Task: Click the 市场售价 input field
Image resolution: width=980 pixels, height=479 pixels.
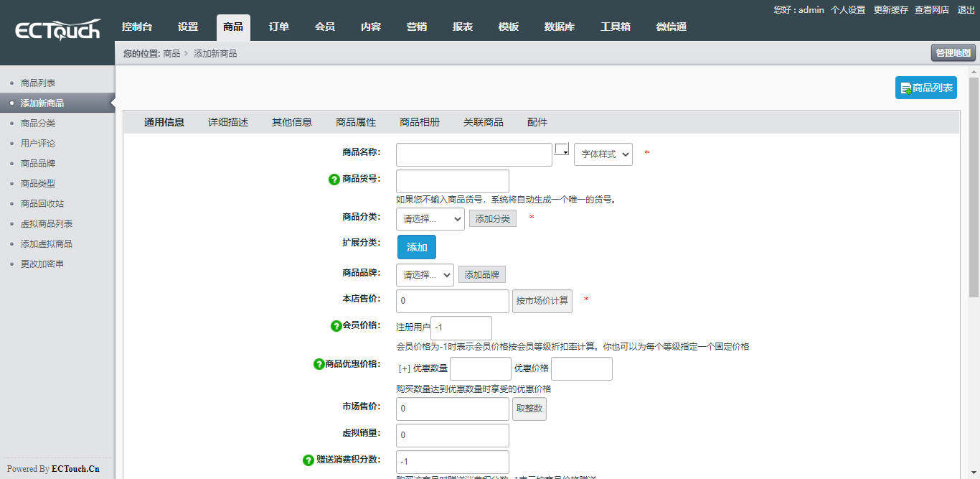Action: (x=453, y=409)
